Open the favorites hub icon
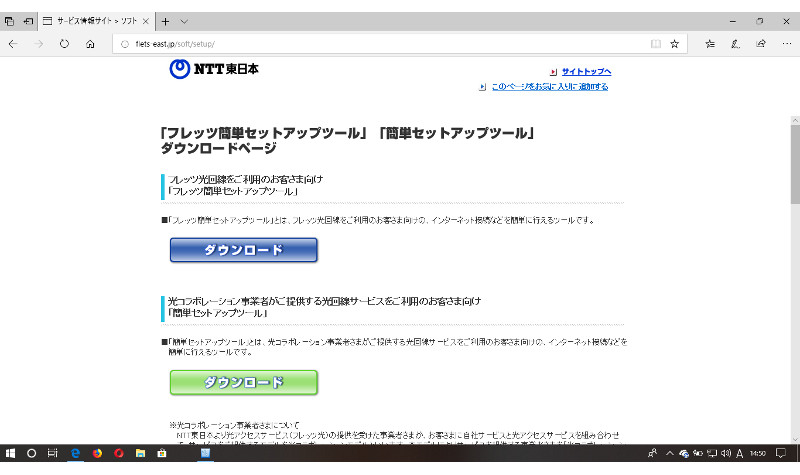 (x=710, y=44)
